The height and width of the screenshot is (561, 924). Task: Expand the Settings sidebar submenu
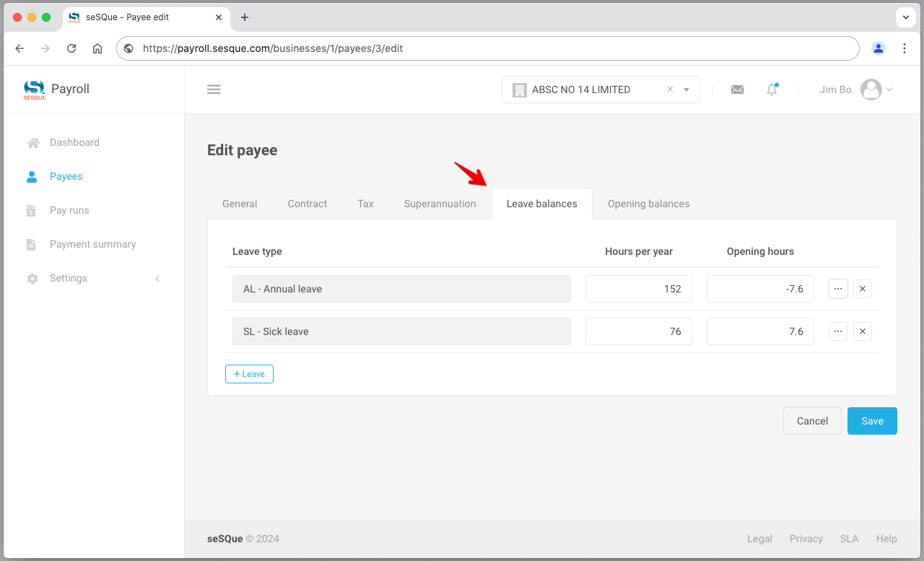157,278
